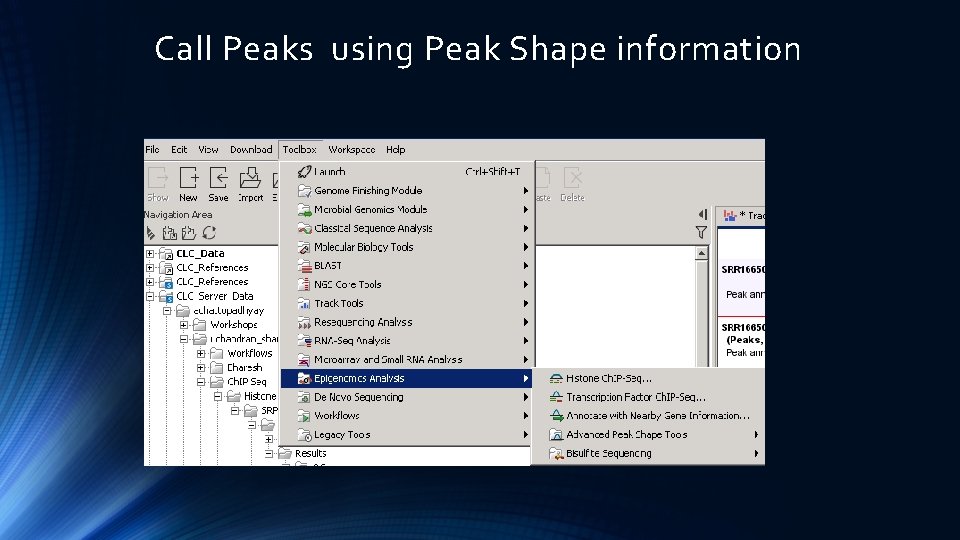Click the De Novo Sequencing icon

point(304,397)
